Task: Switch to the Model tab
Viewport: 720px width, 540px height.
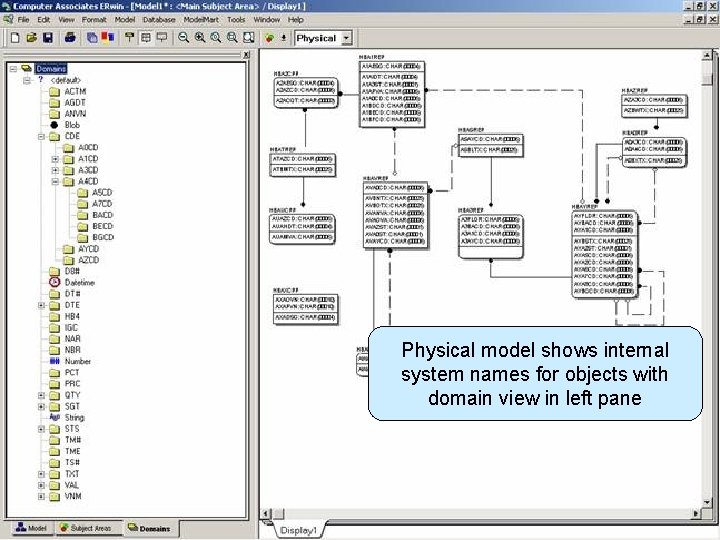Action: (31, 528)
